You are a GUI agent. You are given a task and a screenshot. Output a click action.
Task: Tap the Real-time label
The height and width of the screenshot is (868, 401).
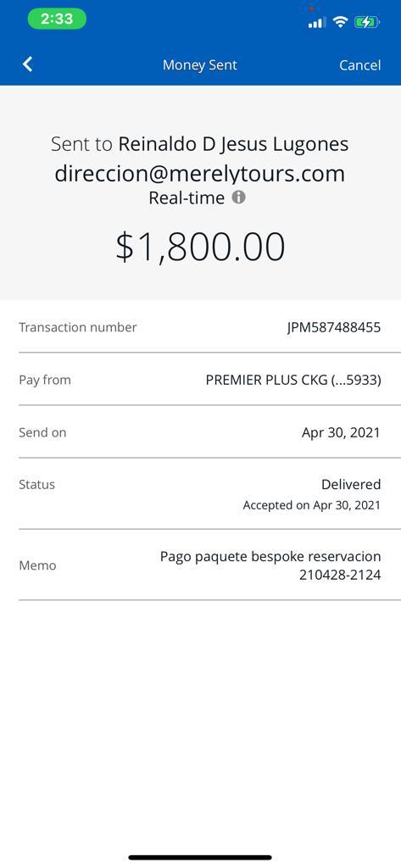tap(187, 198)
